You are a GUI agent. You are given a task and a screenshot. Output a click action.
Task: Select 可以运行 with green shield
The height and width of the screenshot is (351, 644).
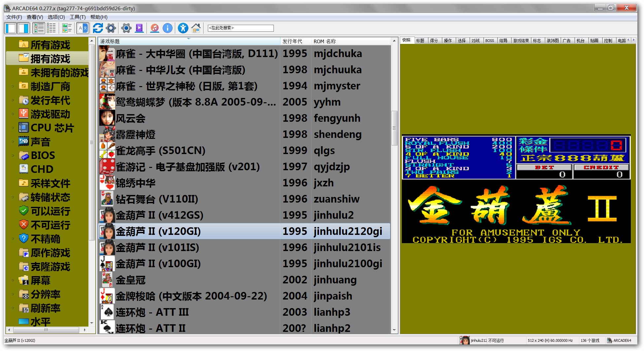pyautogui.click(x=50, y=211)
